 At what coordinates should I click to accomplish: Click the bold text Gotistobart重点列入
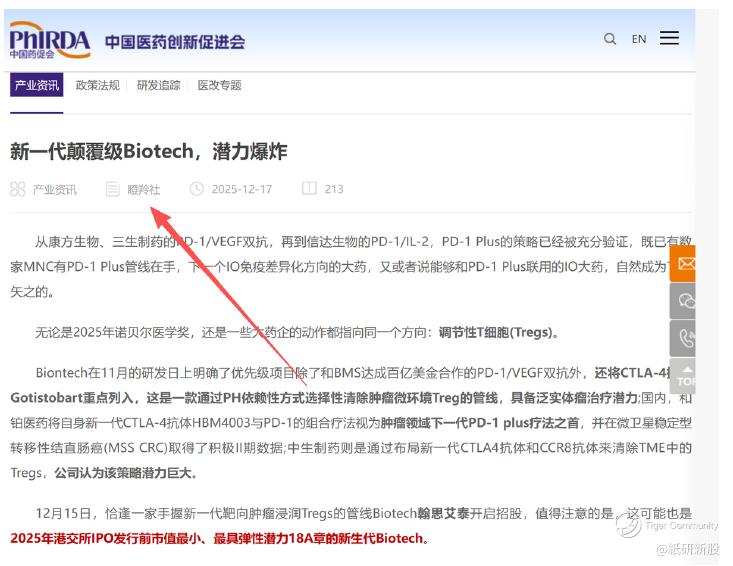click(73, 398)
